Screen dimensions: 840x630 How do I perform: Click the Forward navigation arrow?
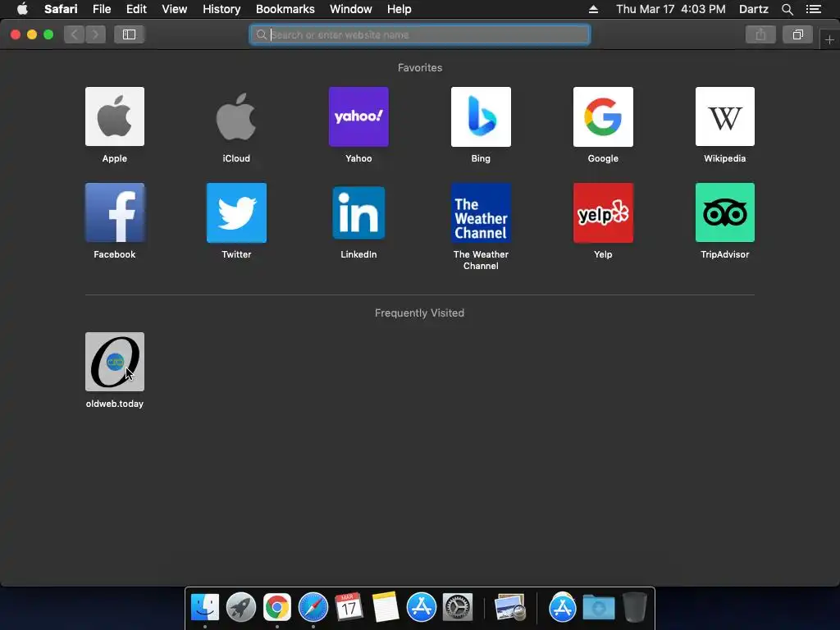click(x=95, y=34)
